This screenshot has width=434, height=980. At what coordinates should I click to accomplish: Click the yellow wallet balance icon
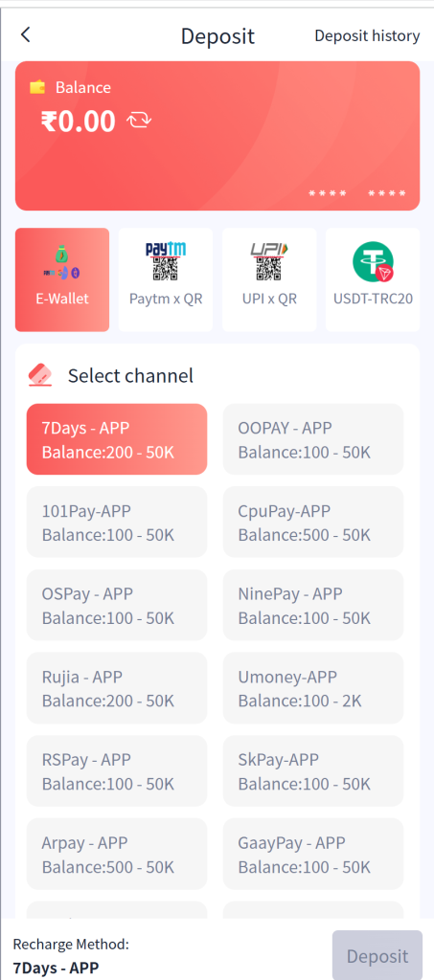pos(37,87)
